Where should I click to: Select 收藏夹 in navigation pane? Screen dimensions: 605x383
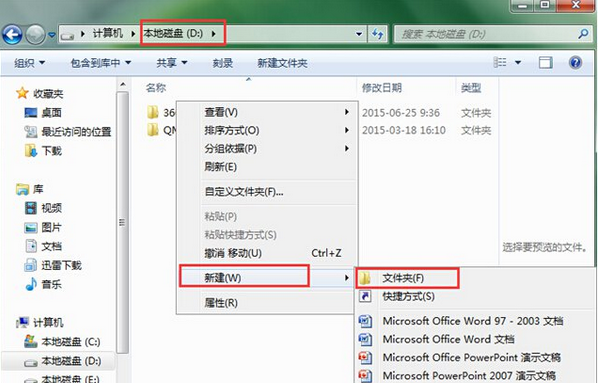(39, 93)
